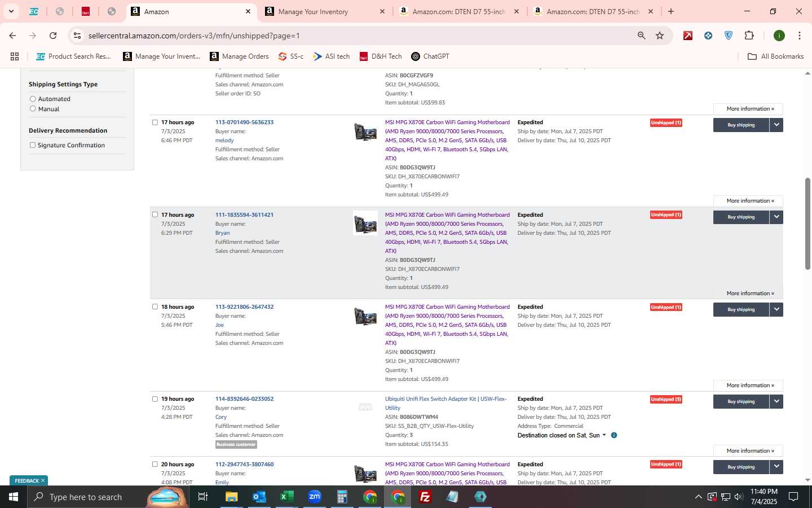Open Buy shipping dropdown for Emily's order

[x=776, y=467]
